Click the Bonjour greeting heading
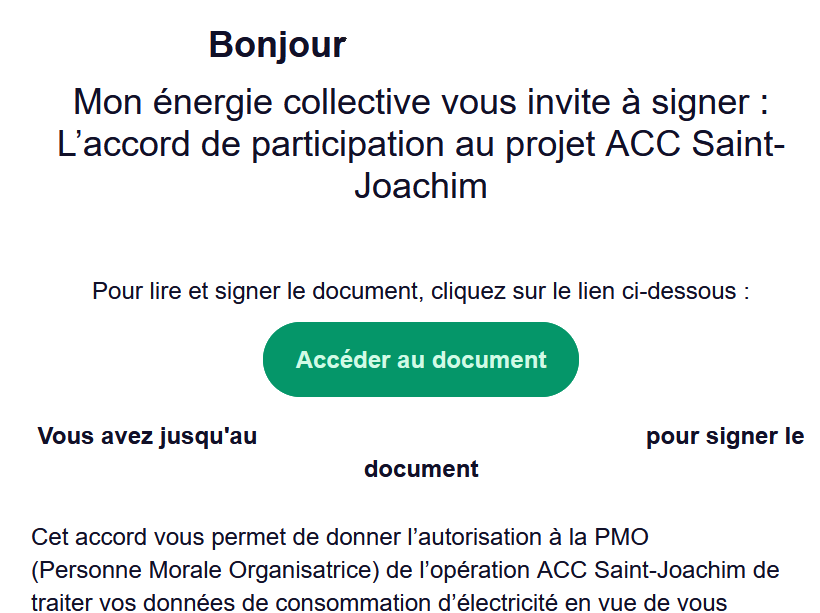820x613 pixels. pos(277,45)
